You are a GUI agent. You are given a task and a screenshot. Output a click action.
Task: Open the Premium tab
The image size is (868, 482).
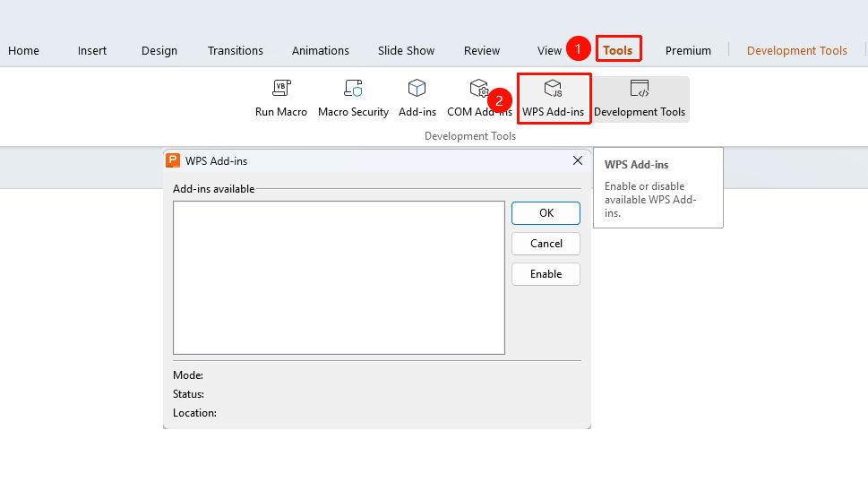[688, 51]
